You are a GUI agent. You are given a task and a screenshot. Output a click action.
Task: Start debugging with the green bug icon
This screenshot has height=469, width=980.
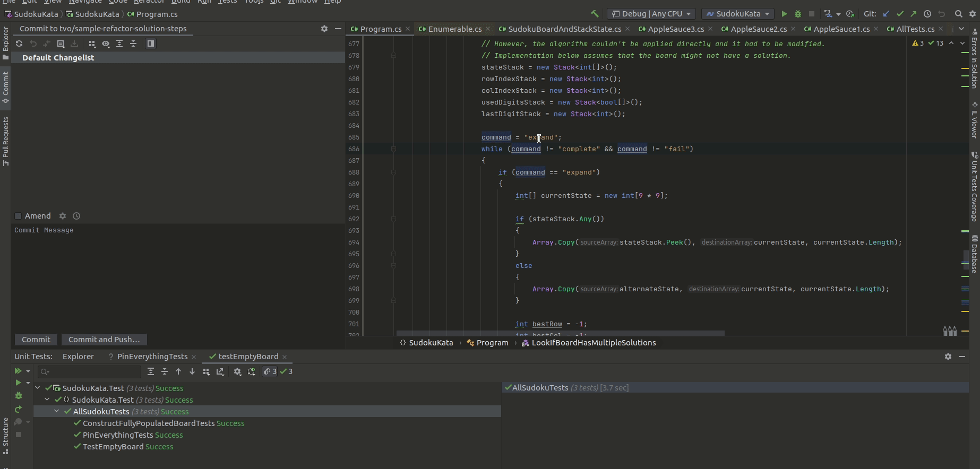[x=797, y=14]
